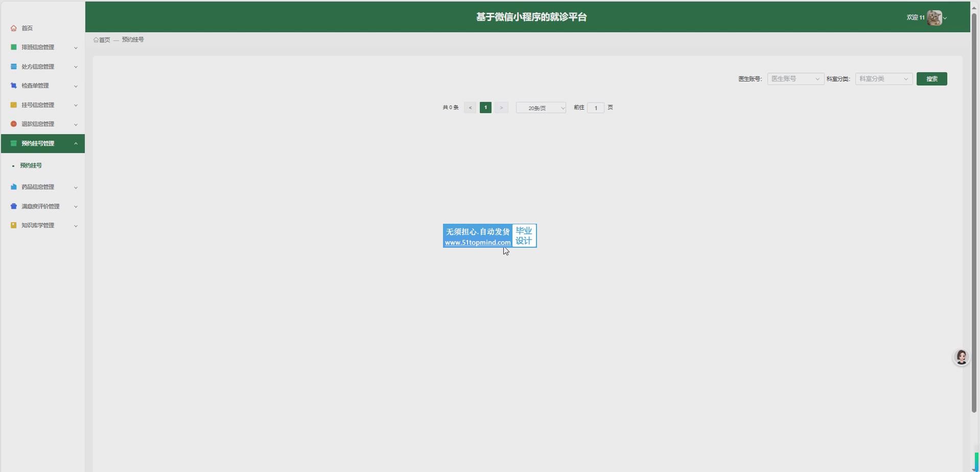
Task: Click page number 1 in pagination
Action: 485,108
